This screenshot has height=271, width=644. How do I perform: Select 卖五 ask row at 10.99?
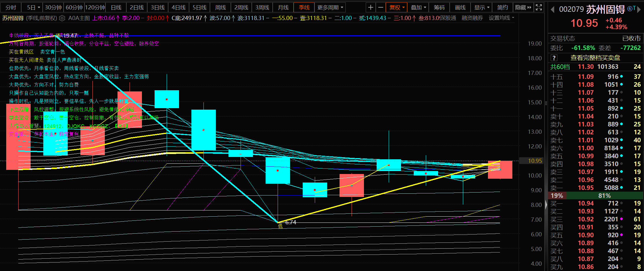(x=596, y=156)
